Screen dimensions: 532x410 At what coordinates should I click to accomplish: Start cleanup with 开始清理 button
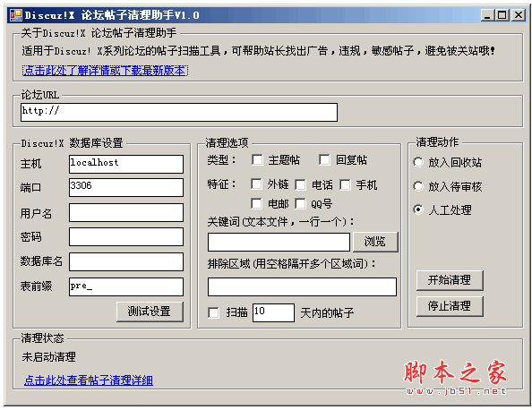click(450, 280)
